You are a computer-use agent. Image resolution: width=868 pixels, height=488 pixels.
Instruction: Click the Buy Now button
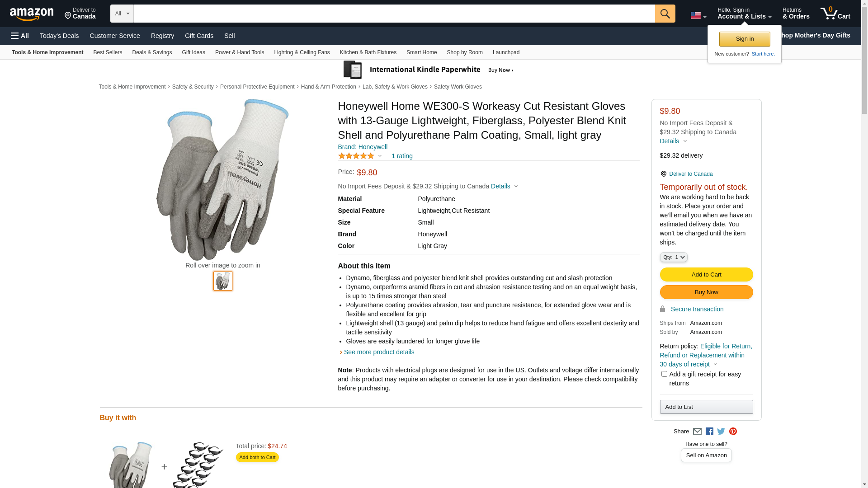click(x=706, y=292)
